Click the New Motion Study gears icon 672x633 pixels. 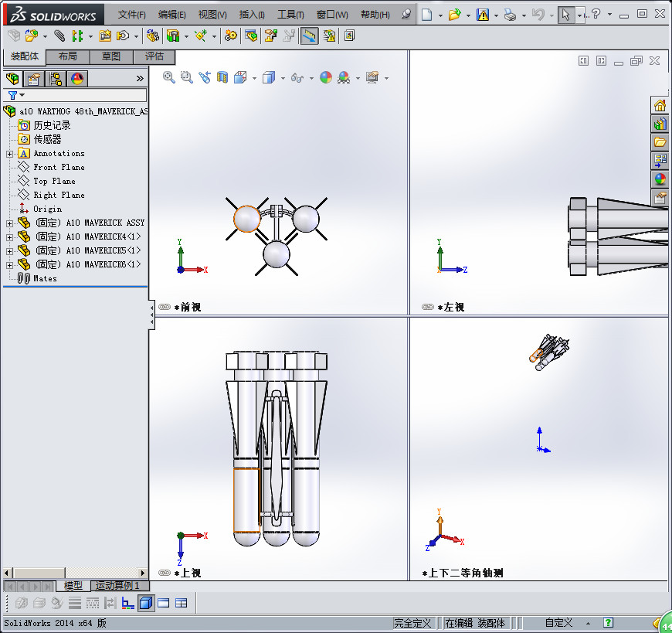point(231,36)
